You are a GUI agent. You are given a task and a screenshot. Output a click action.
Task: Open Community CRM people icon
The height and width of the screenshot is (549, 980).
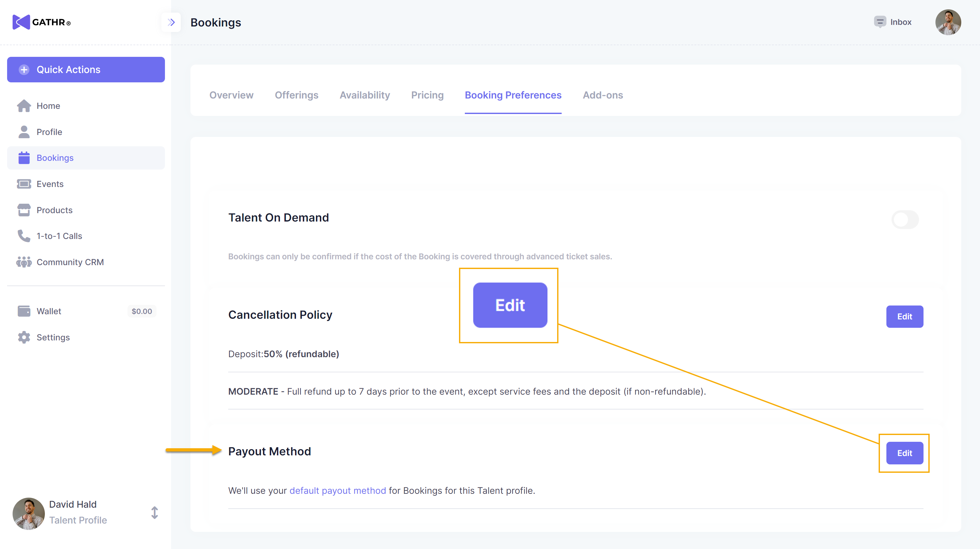[x=24, y=262]
